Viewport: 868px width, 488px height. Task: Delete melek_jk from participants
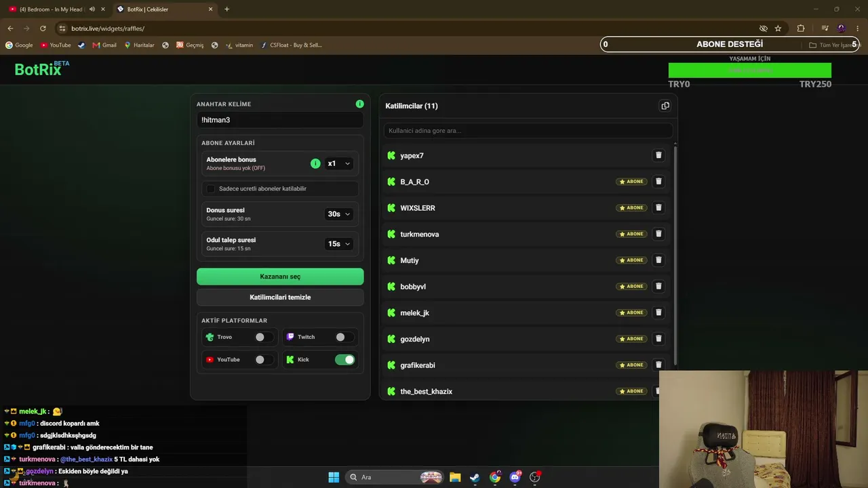coord(658,312)
